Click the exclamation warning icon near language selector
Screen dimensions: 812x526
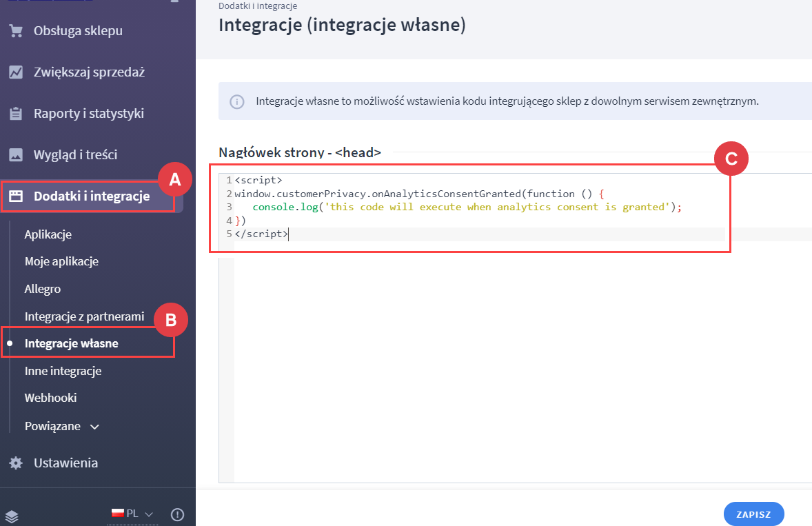tap(177, 514)
